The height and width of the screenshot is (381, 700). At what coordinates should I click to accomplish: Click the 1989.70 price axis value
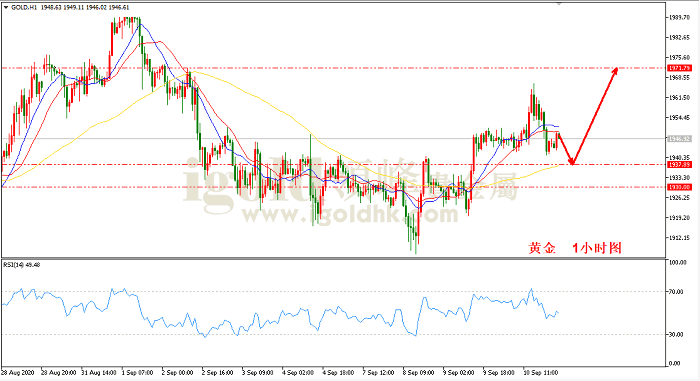point(679,17)
